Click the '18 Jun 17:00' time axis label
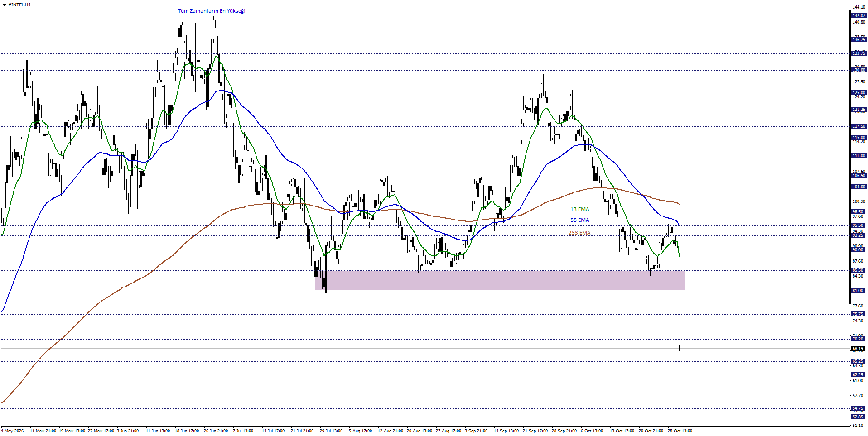Viewport: 868px width, 436px height. click(x=187, y=431)
